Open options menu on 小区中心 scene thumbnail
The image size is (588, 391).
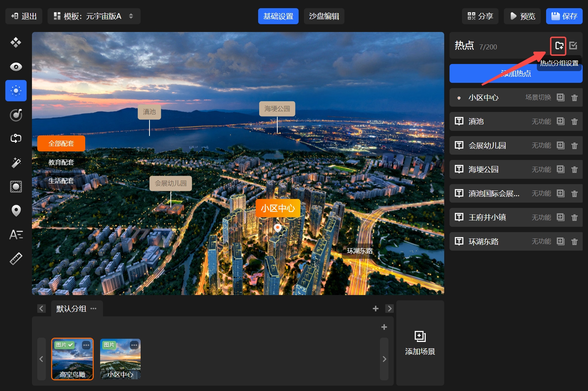tap(134, 345)
